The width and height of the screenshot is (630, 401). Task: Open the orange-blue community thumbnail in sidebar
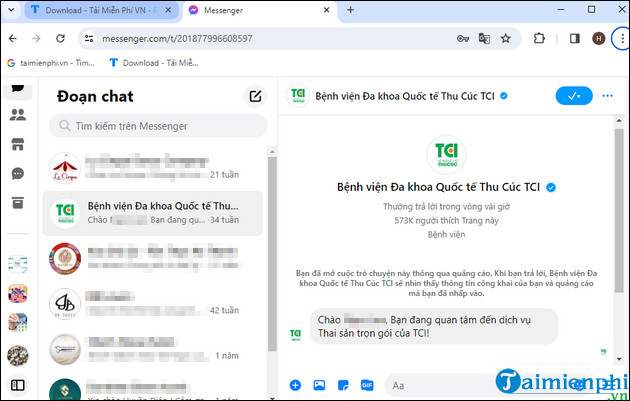(18, 294)
